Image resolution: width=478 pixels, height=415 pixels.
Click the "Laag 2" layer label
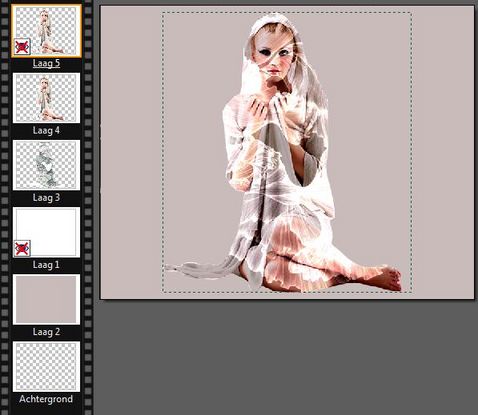(46, 332)
